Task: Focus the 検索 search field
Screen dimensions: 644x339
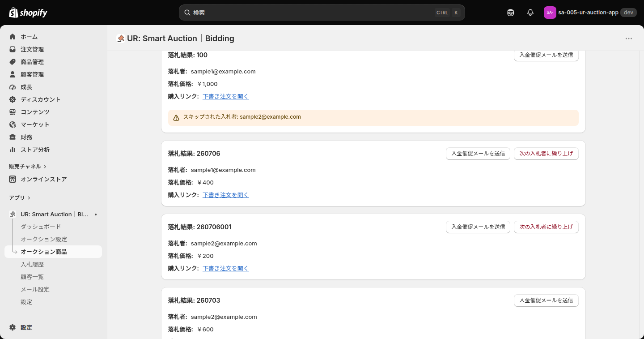Action: click(x=322, y=13)
